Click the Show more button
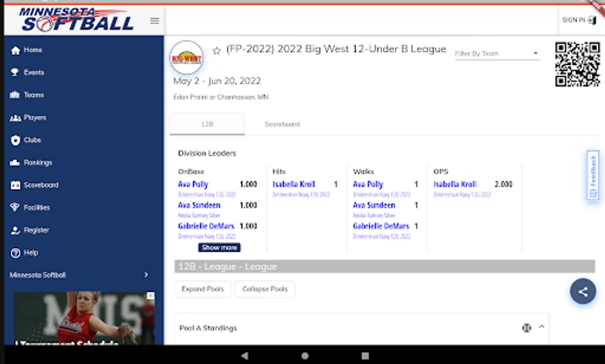Viewport: 605px width, 364px height. click(219, 248)
